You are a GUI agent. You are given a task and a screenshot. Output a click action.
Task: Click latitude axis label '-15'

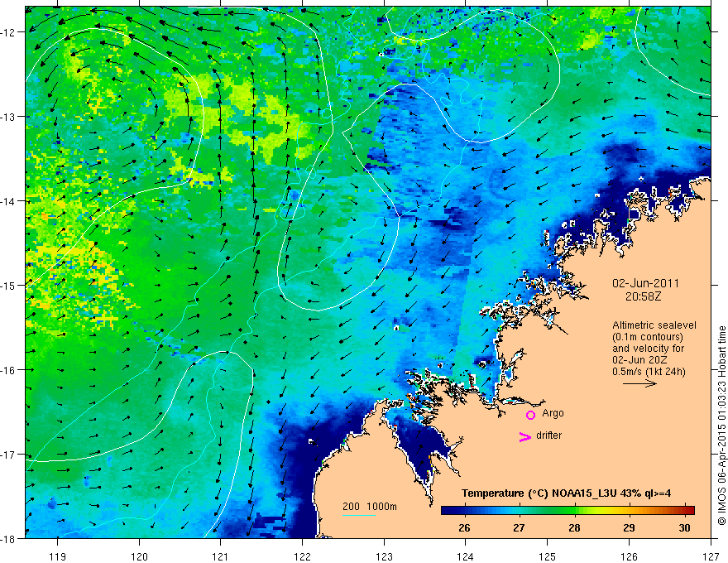[x=8, y=285]
